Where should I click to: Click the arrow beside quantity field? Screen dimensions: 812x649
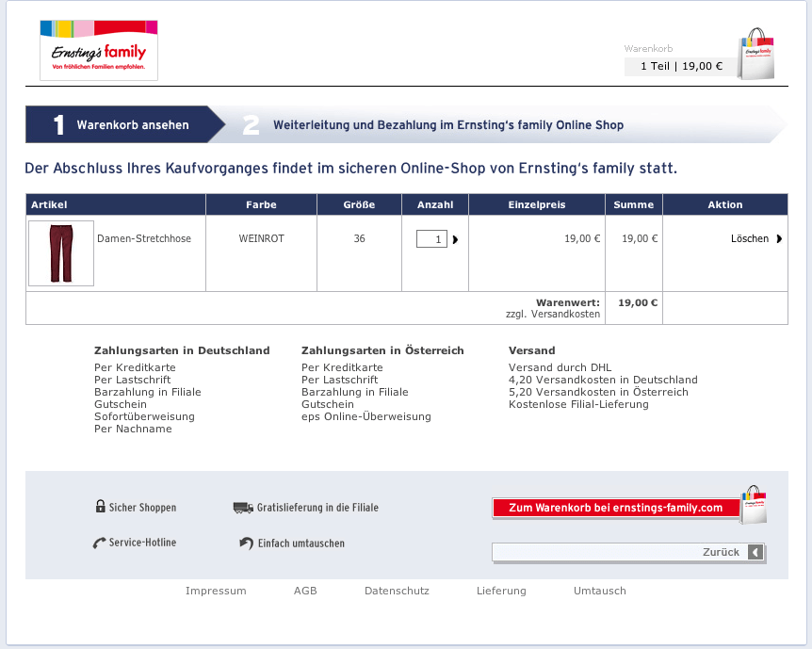[455, 240]
